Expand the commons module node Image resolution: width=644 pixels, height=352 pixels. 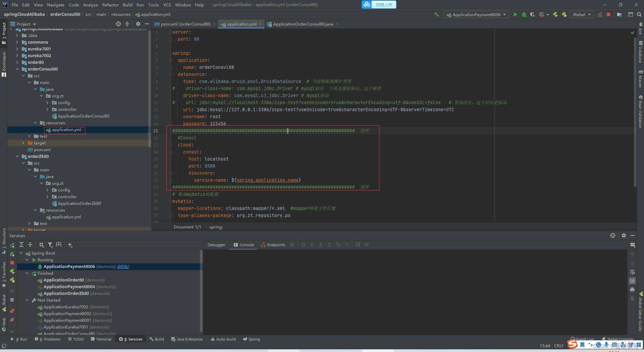17,42
